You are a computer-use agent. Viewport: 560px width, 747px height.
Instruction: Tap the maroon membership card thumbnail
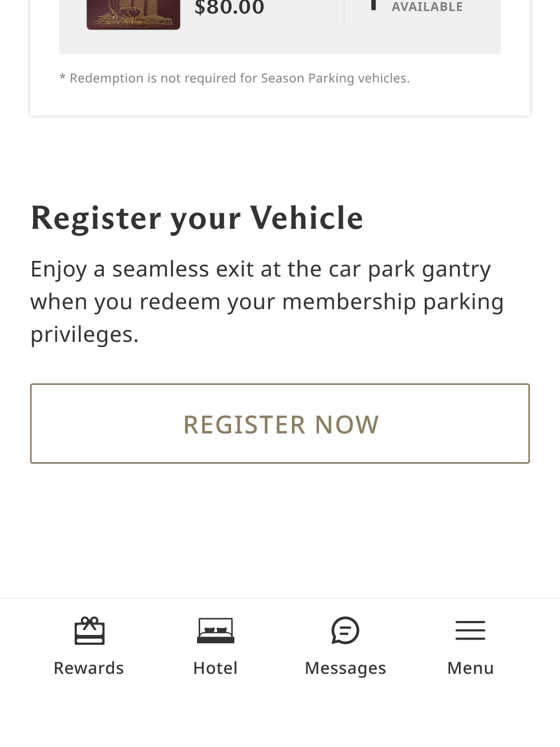click(x=133, y=14)
